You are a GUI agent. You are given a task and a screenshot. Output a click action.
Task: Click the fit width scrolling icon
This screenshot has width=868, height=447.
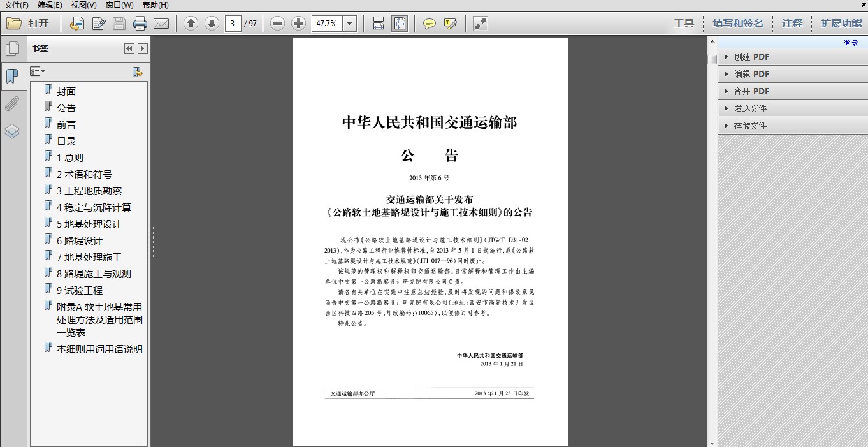point(379,24)
